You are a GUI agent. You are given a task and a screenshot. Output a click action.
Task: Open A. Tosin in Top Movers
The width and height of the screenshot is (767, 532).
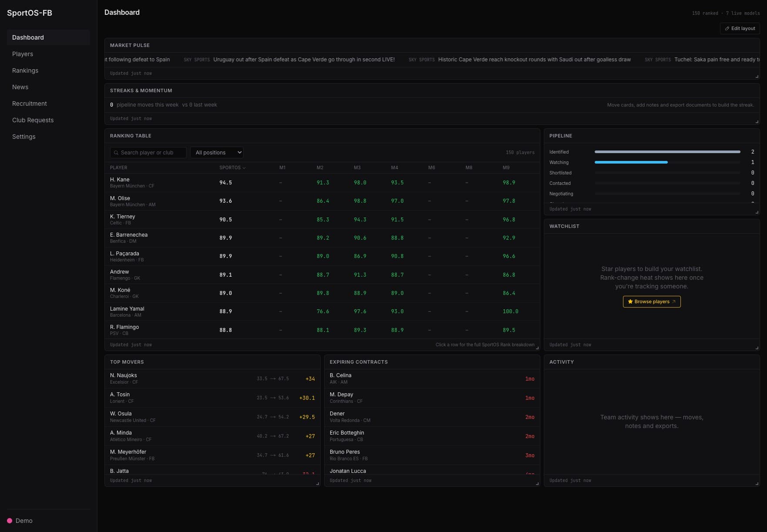[212, 398]
